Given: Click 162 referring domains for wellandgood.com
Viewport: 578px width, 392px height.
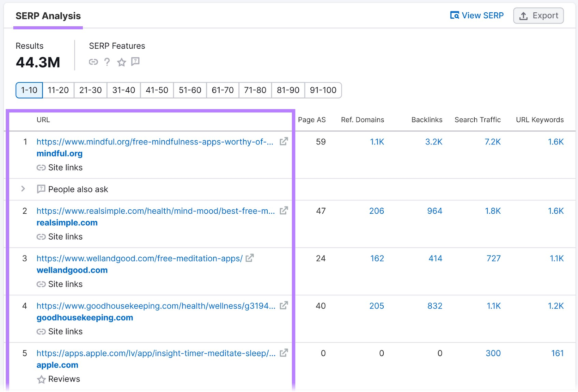Looking at the screenshot, I should click(377, 258).
